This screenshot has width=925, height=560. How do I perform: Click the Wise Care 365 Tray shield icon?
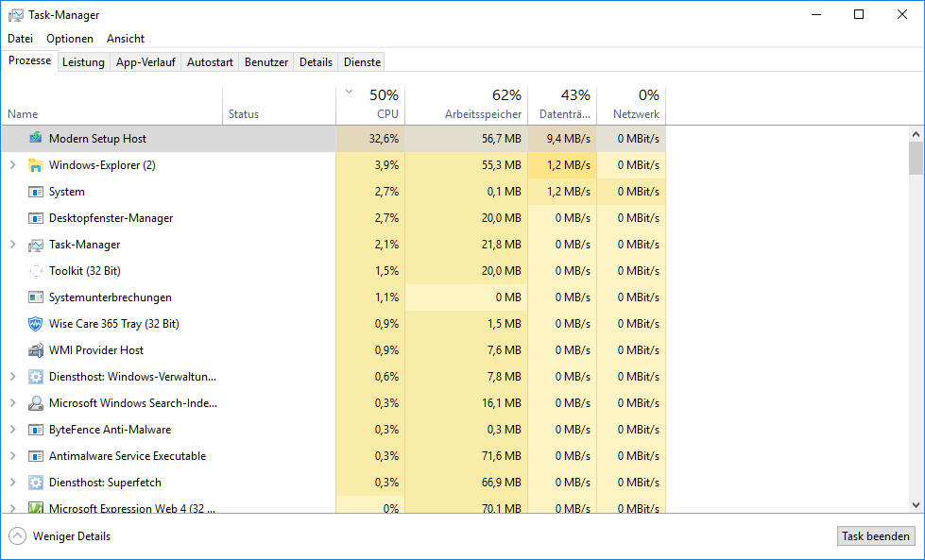(x=36, y=324)
